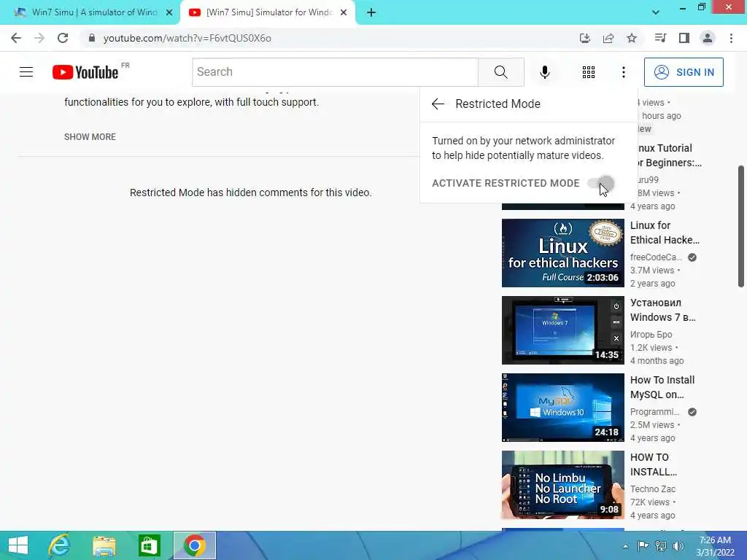This screenshot has height=560, width=747.
Task: Click the page vertical scrollbar thumb
Action: tap(741, 226)
